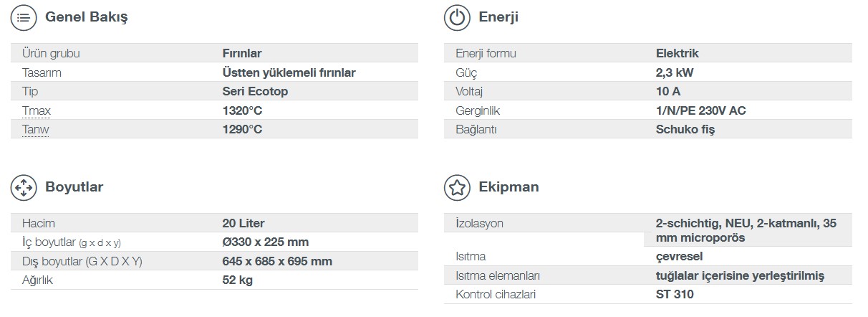Click the İzolasyon row label
The image size is (868, 317).
coord(480,223)
